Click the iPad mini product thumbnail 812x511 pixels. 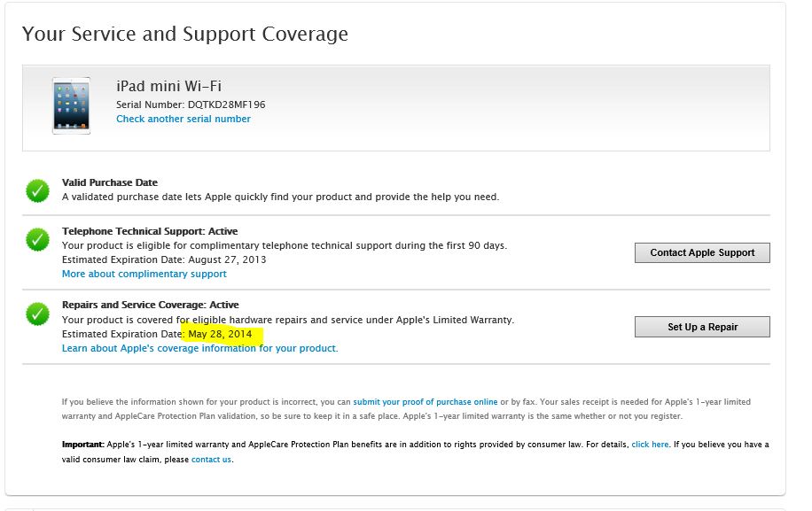[71, 105]
